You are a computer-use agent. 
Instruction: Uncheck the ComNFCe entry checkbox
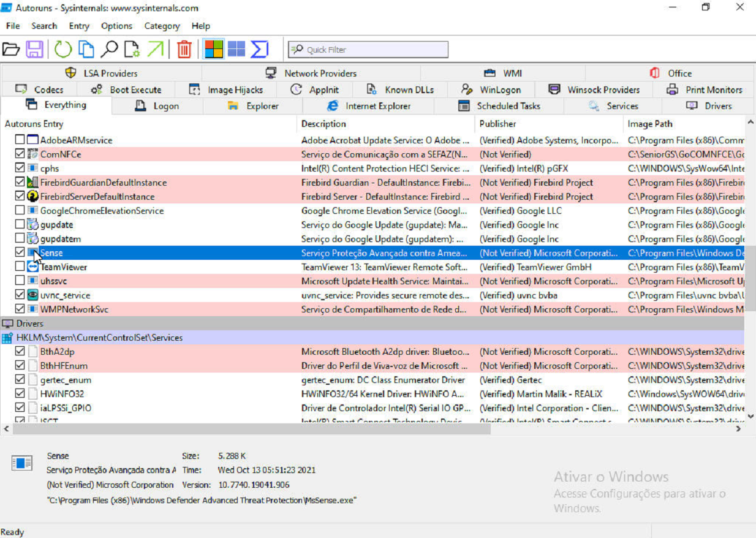(20, 154)
